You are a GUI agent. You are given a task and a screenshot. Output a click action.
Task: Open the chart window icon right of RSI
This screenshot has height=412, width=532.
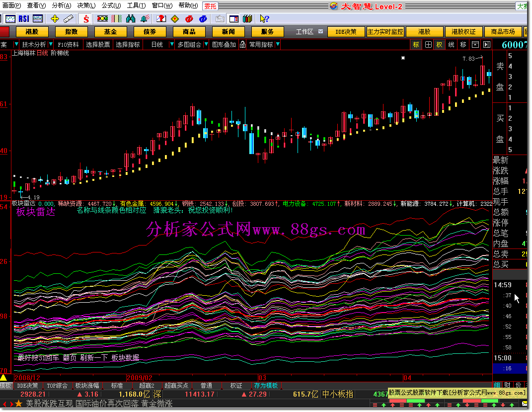[38, 19]
